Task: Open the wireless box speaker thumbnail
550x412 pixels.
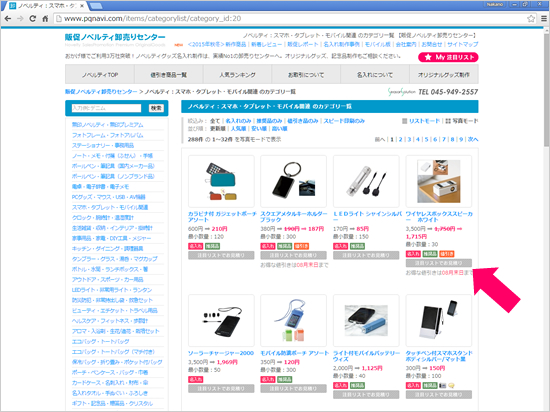Action: 439,181
